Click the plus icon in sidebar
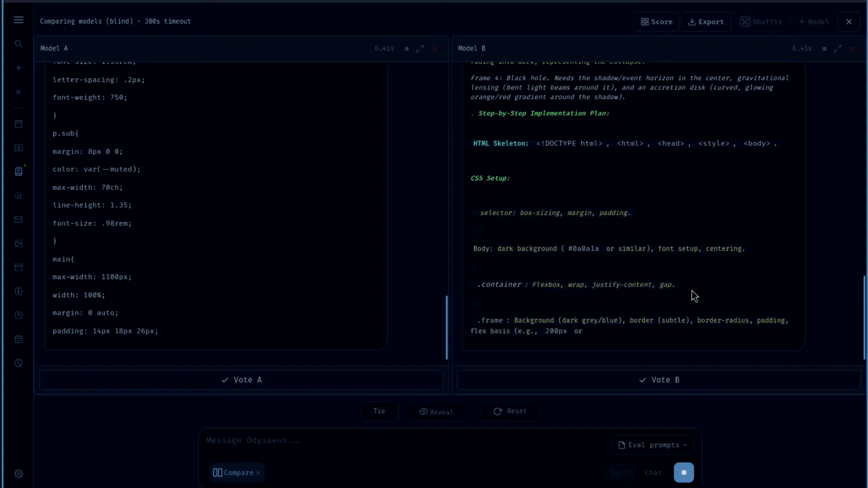868x488 pixels. pos(18,68)
